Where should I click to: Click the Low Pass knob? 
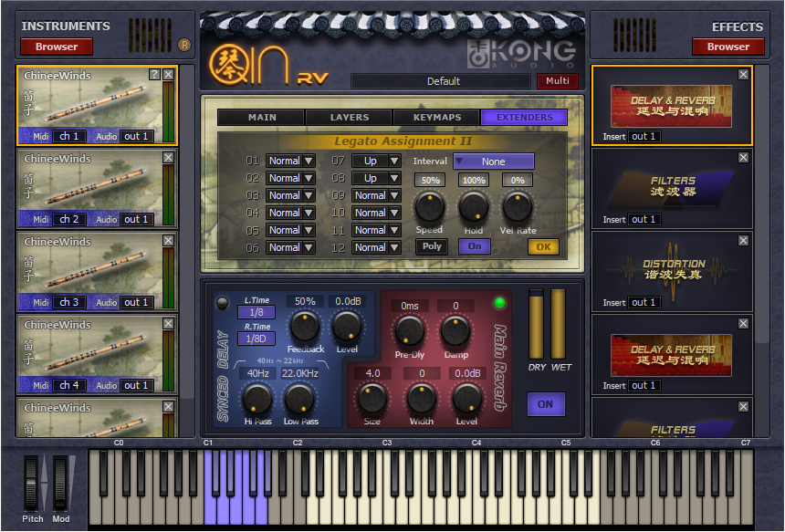(x=299, y=400)
